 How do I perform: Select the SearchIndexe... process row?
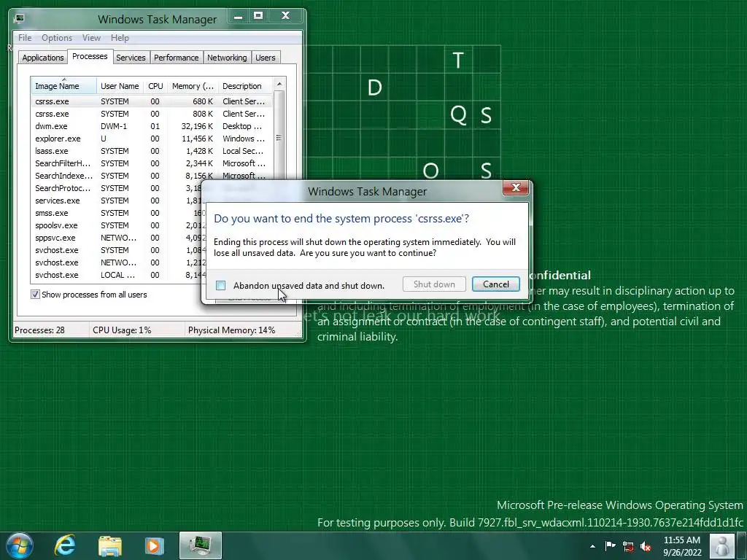click(x=152, y=176)
